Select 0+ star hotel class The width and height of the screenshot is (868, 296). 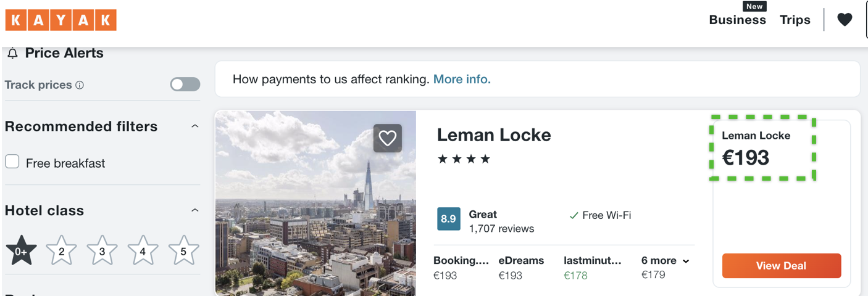(21, 250)
